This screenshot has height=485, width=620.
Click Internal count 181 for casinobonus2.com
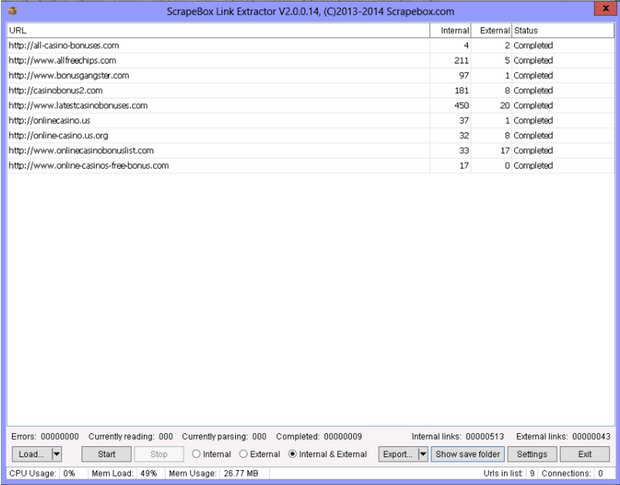[x=462, y=91]
